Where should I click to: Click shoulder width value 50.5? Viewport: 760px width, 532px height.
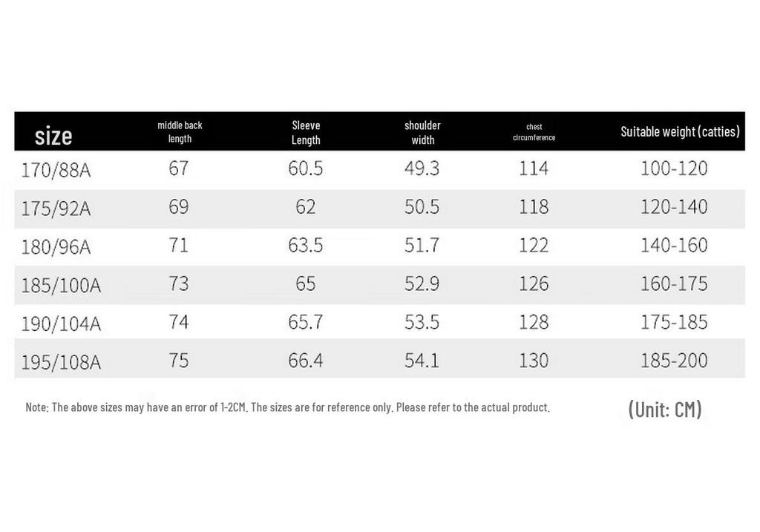(422, 206)
